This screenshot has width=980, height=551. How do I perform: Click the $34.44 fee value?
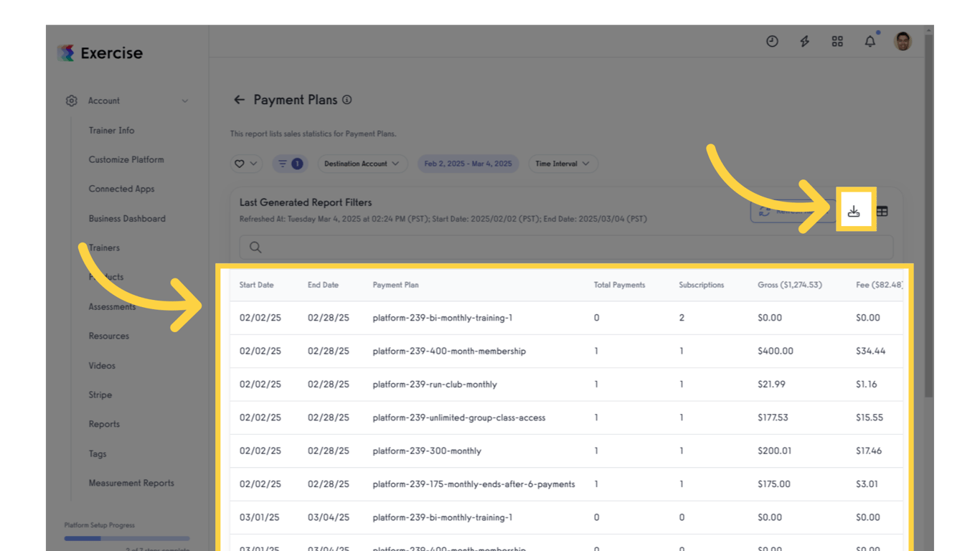(871, 352)
